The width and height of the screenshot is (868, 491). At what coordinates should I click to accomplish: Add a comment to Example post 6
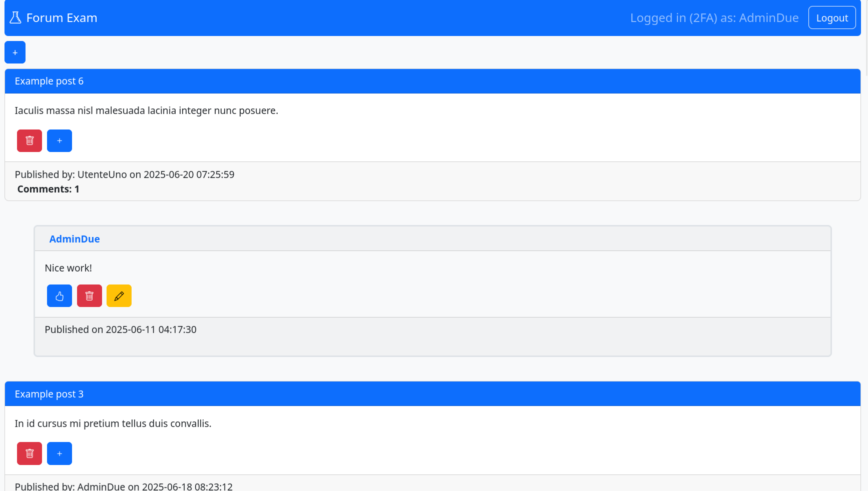pos(59,140)
